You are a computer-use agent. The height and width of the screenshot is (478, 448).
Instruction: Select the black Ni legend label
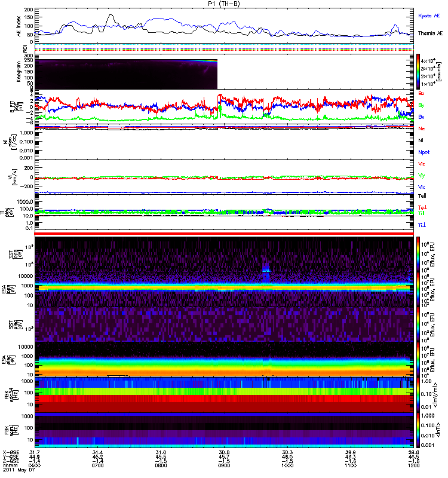tap(421, 140)
